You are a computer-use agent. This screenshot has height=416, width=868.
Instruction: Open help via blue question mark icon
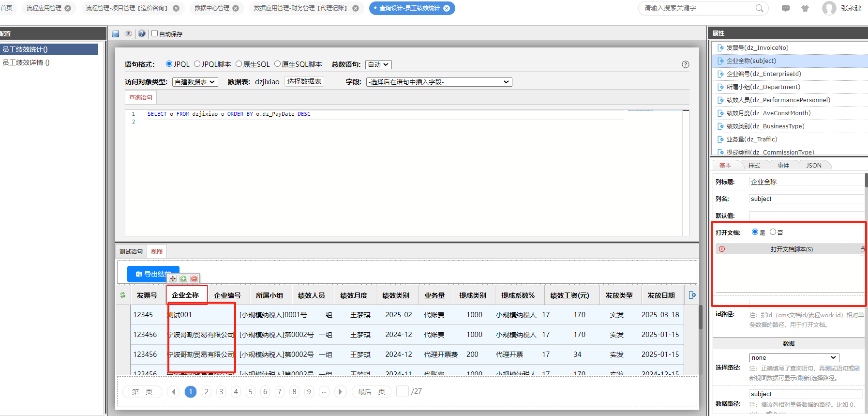(141, 34)
